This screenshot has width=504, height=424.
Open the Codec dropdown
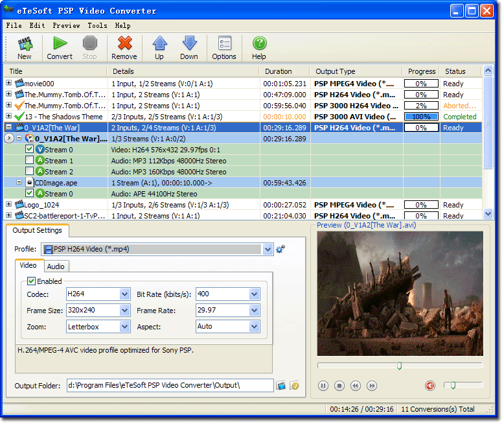tap(125, 294)
